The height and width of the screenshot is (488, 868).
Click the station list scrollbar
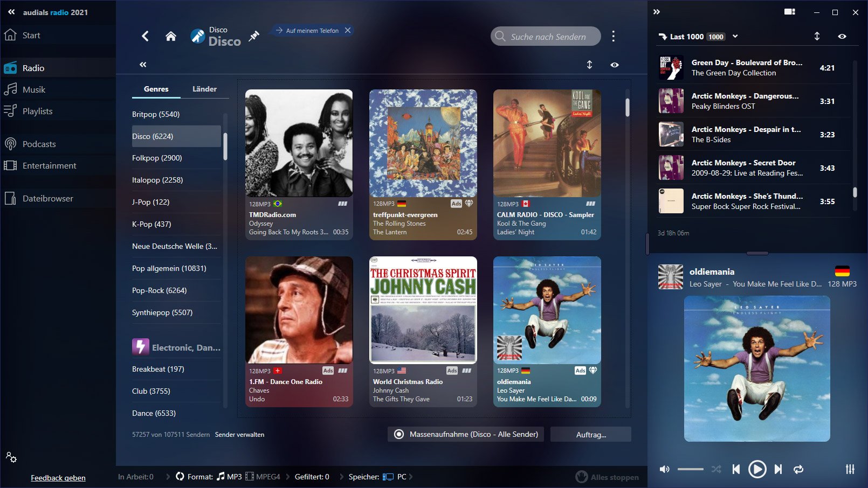pyautogui.click(x=627, y=107)
